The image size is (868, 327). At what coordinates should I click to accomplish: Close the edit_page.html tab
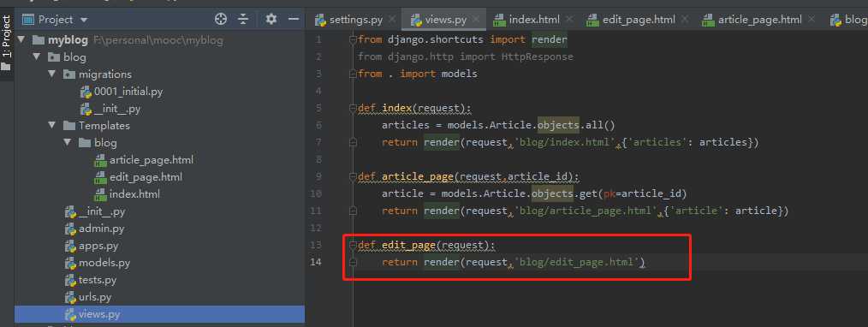tap(685, 20)
